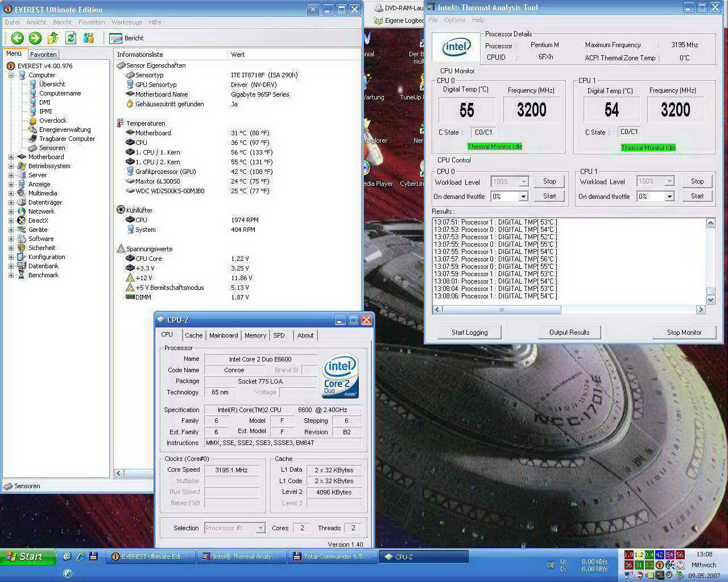
Task: Switch to the Mainboard tab in CPU-Z
Action: click(x=224, y=335)
